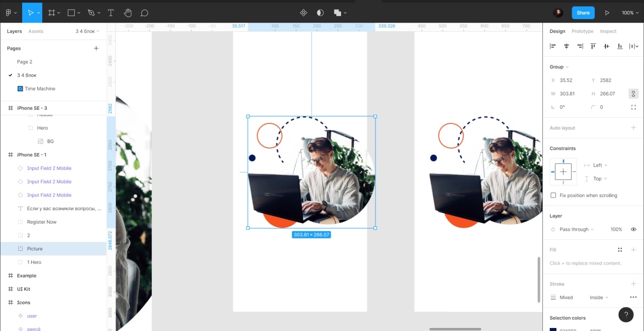Click Independent corners icon
This screenshot has height=331, width=644.
633,107
